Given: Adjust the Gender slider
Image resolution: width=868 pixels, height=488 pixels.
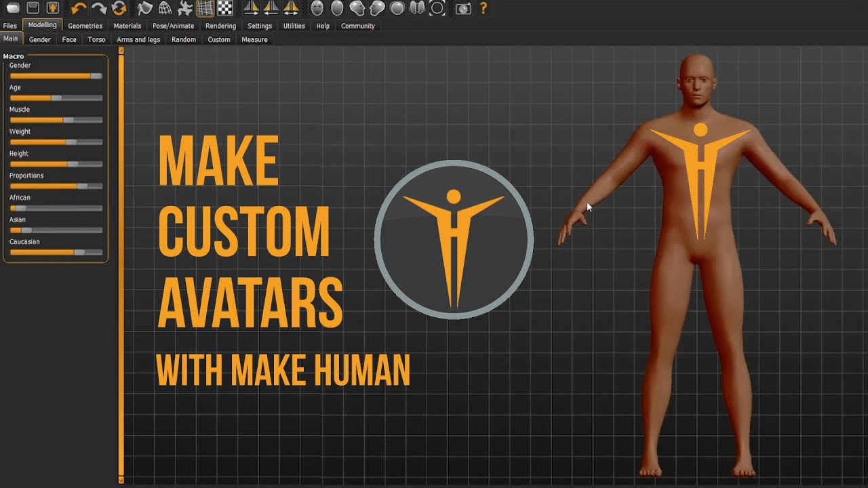Looking at the screenshot, I should pos(56,76).
